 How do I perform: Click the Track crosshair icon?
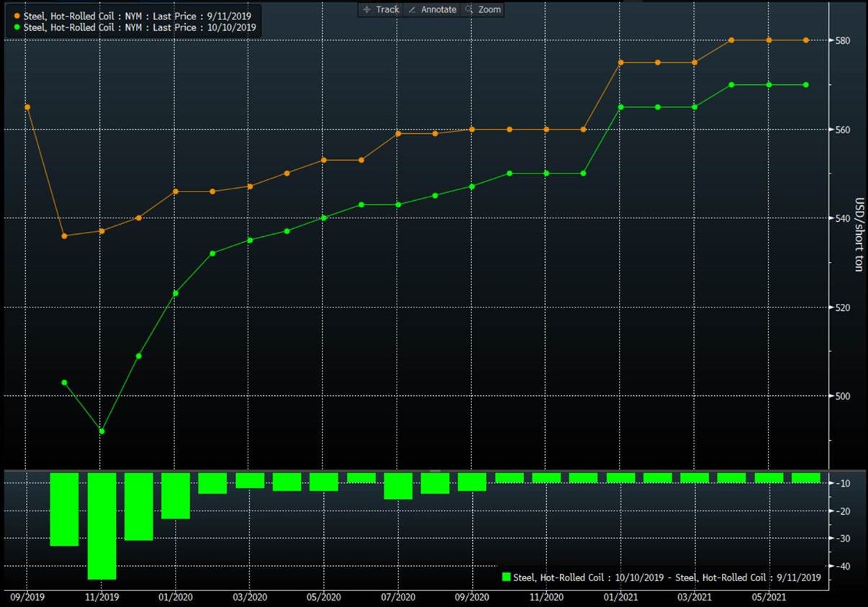pos(367,9)
